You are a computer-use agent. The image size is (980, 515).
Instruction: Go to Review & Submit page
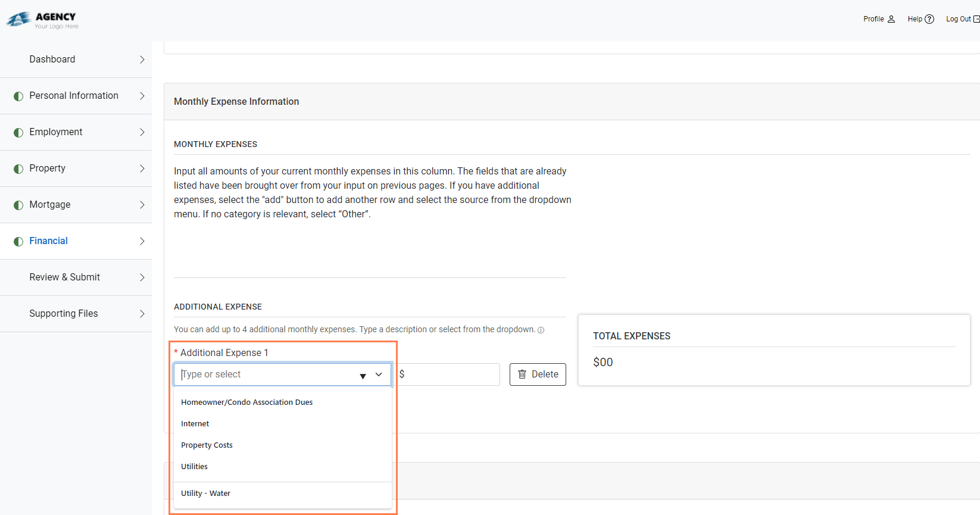(x=64, y=277)
